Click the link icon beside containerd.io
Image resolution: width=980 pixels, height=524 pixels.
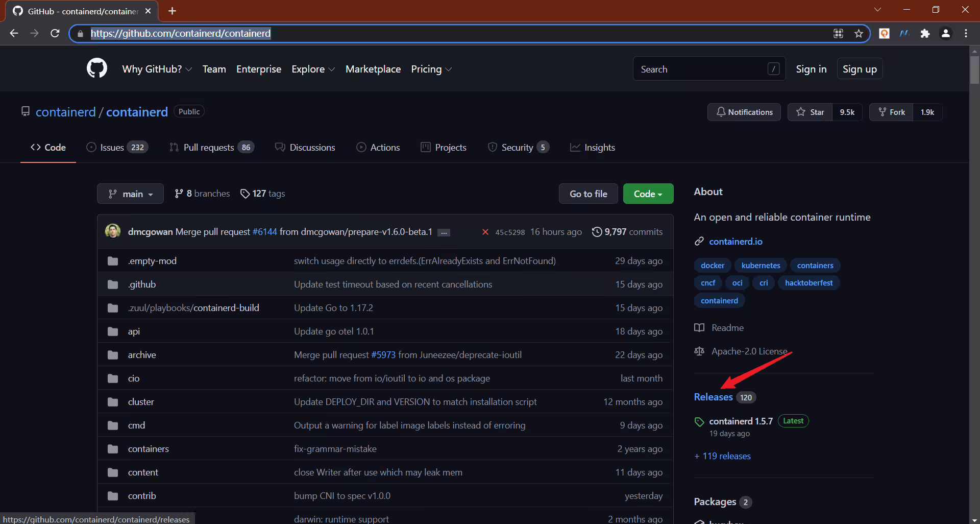point(699,241)
